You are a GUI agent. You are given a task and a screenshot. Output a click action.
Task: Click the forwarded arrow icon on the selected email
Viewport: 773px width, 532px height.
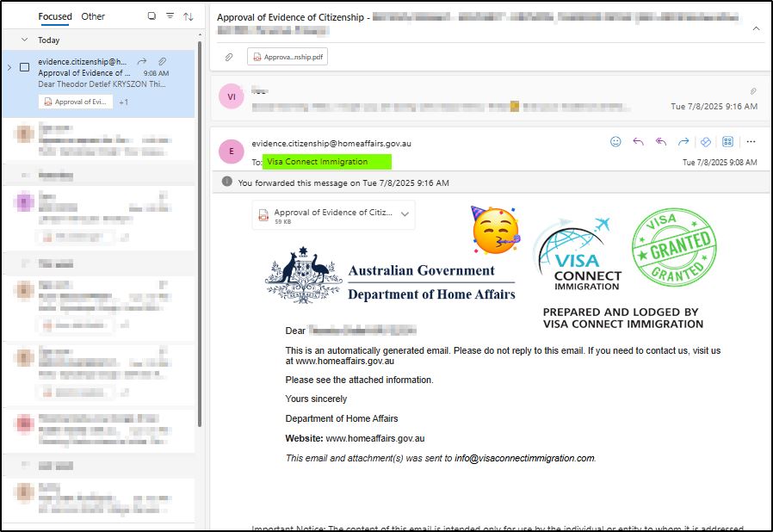pyautogui.click(x=142, y=61)
